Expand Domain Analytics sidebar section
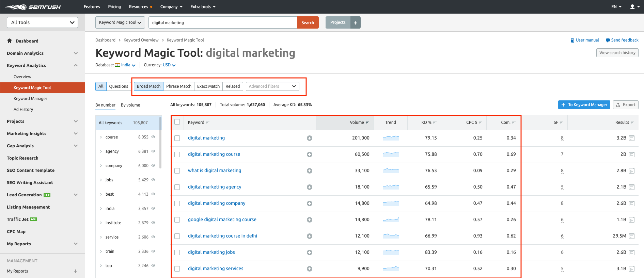The height and width of the screenshot is (278, 644). pos(76,53)
